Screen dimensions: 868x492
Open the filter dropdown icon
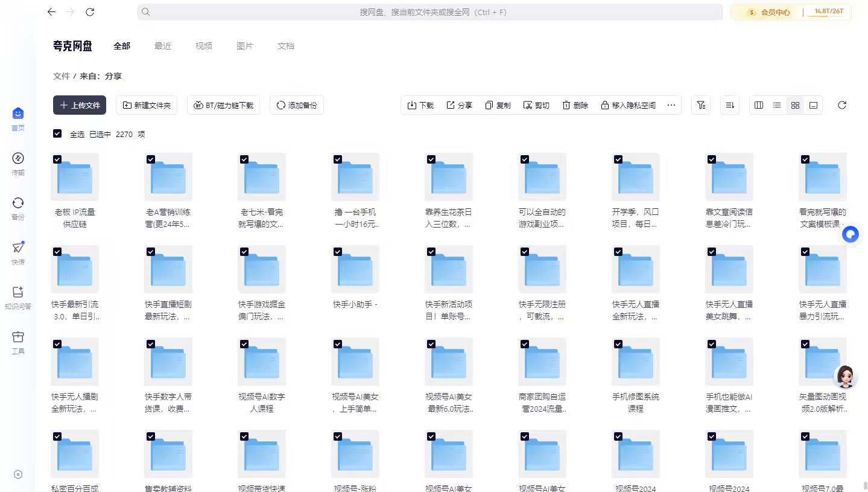pos(700,105)
